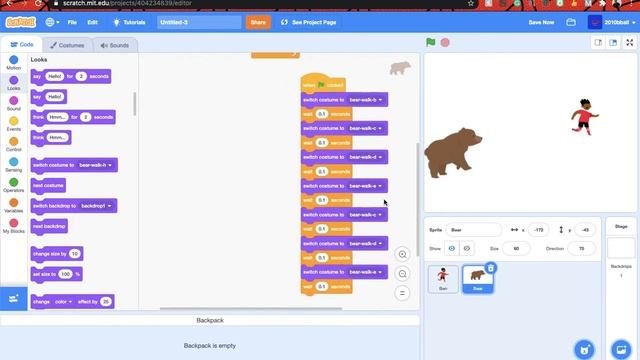
Task: Click the project title field
Action: [199, 22]
